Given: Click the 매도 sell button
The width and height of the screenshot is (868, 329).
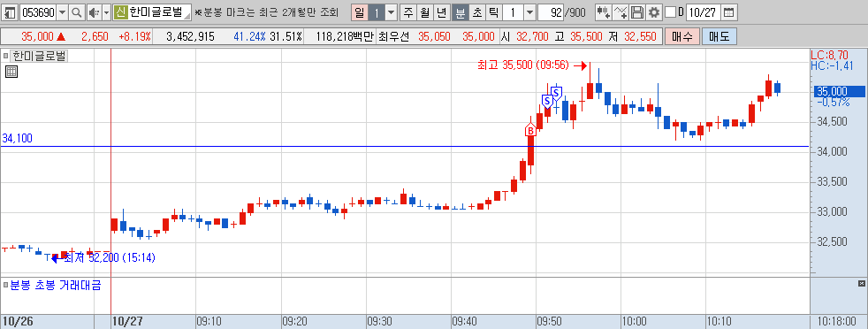Looking at the screenshot, I should click(x=720, y=37).
